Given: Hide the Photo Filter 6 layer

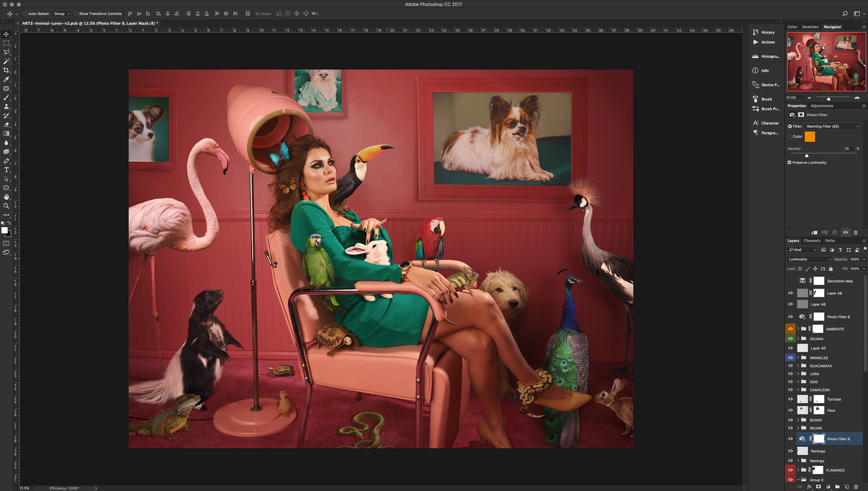Looking at the screenshot, I should (x=790, y=316).
